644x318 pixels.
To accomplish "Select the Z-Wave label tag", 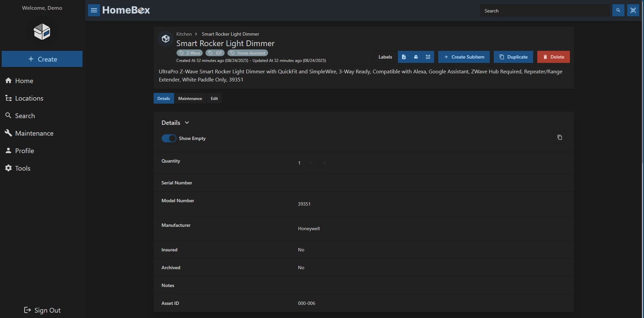I will pyautogui.click(x=190, y=53).
